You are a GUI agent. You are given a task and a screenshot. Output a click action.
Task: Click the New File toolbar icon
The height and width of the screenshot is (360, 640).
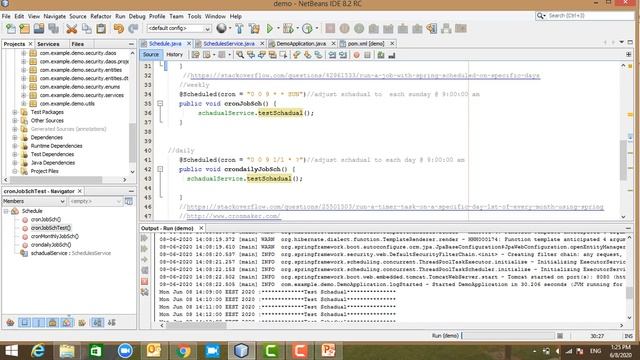11,29
